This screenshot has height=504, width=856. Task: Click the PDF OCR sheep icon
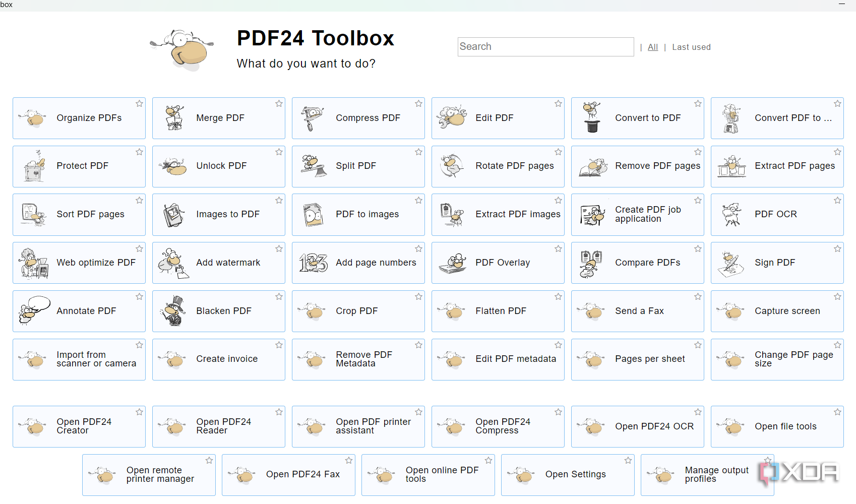pyautogui.click(x=731, y=215)
